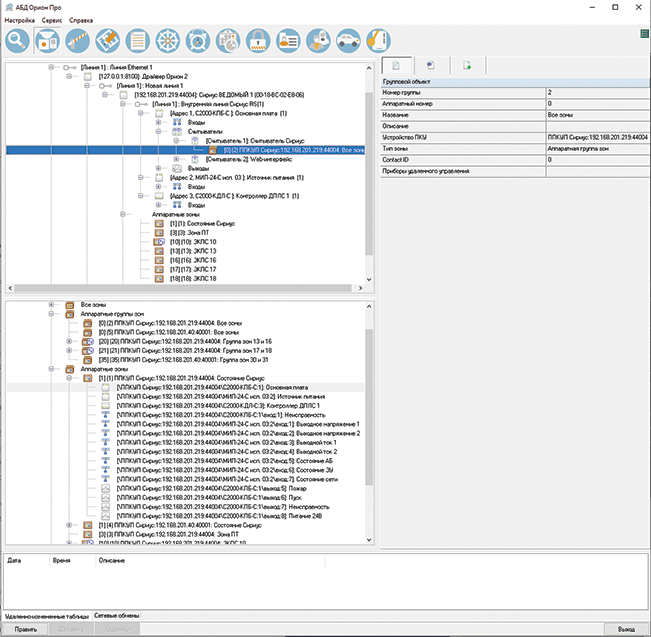Click the Выход button
This screenshot has height=637, width=651.
coord(625,629)
